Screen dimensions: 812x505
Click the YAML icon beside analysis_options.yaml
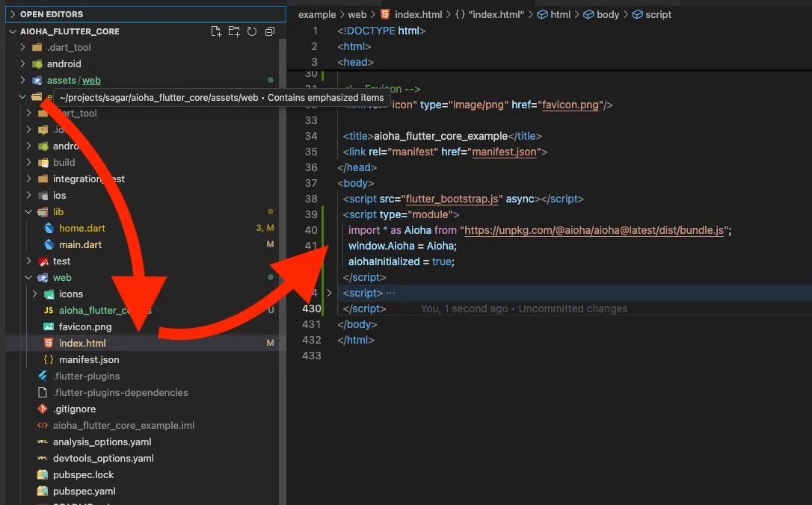point(43,442)
